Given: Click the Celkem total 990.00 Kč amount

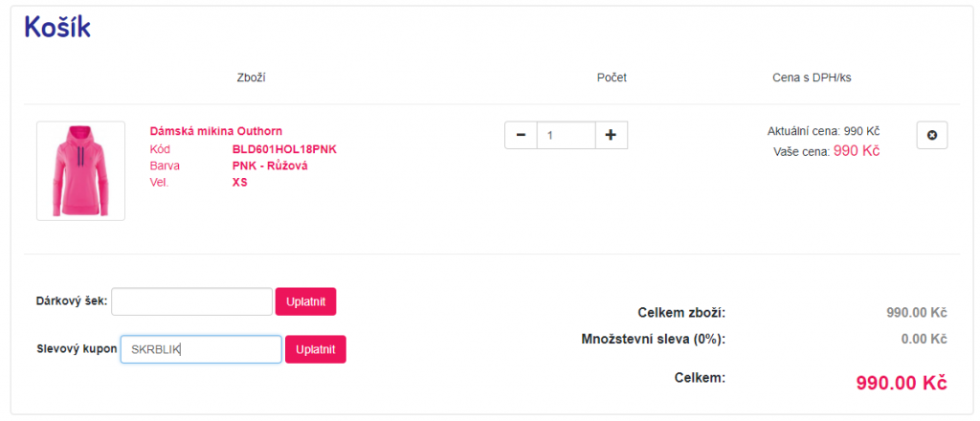Looking at the screenshot, I should 902,383.
